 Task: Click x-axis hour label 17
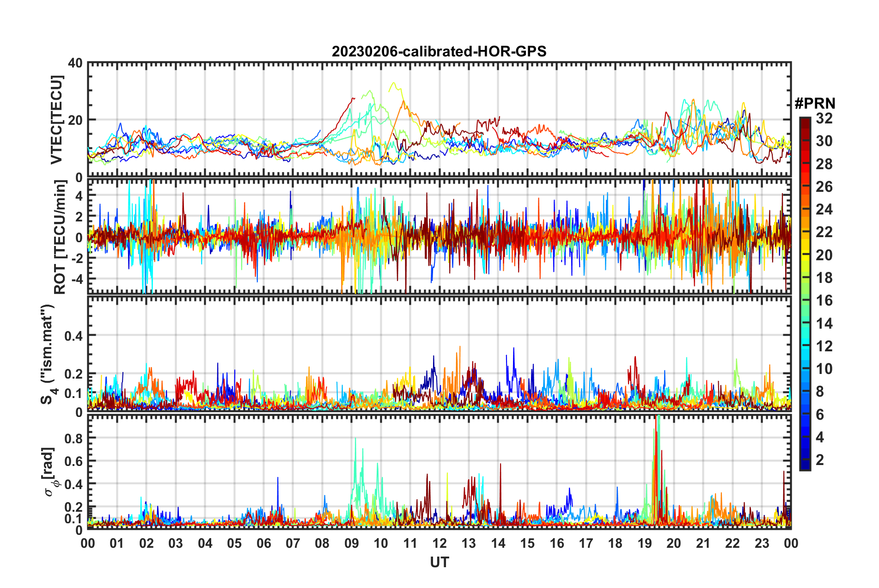[x=586, y=543]
